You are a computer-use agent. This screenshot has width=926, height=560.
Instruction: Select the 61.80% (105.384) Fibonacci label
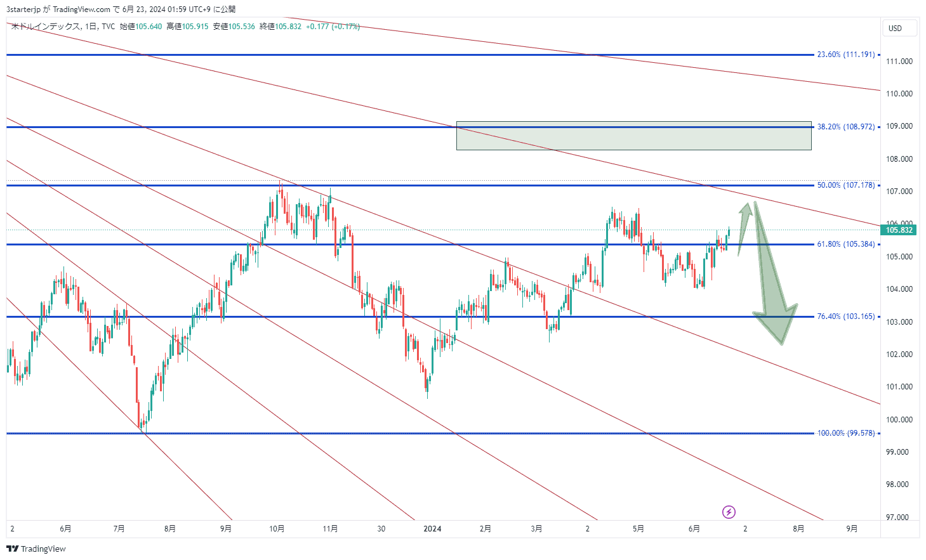click(x=845, y=244)
